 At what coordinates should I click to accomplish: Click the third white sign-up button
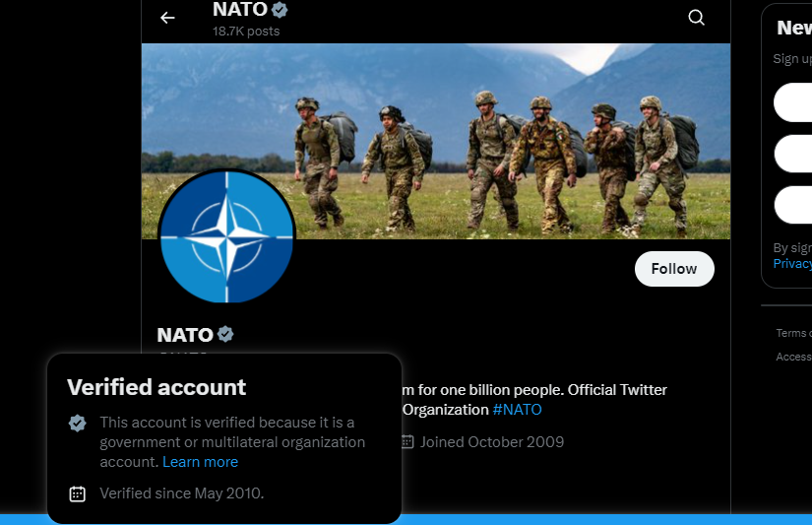793,205
